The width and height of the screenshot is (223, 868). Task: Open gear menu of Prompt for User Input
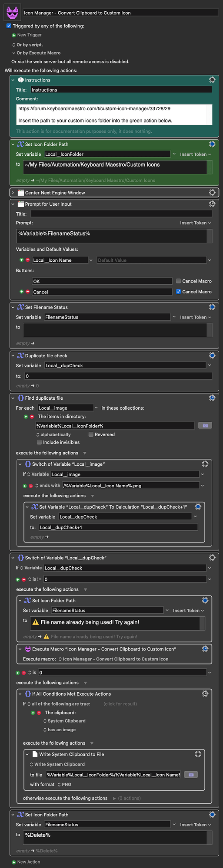212,204
